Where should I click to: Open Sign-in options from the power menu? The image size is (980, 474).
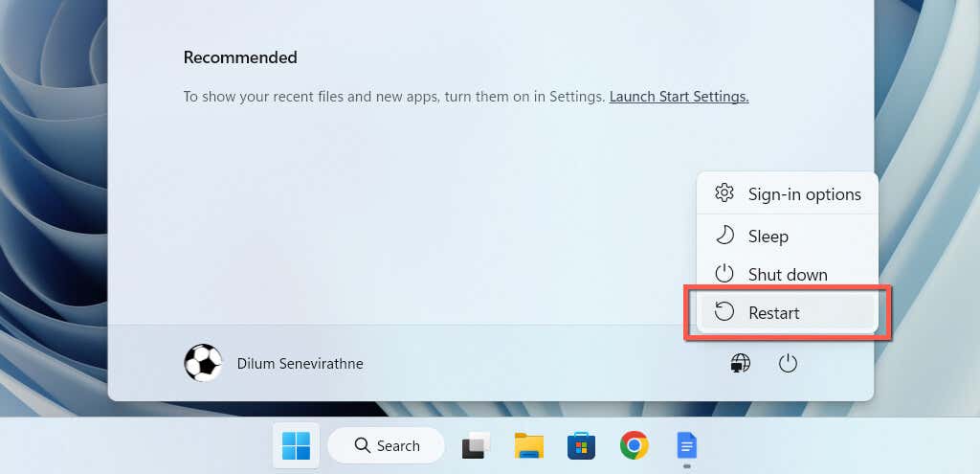[x=804, y=194]
